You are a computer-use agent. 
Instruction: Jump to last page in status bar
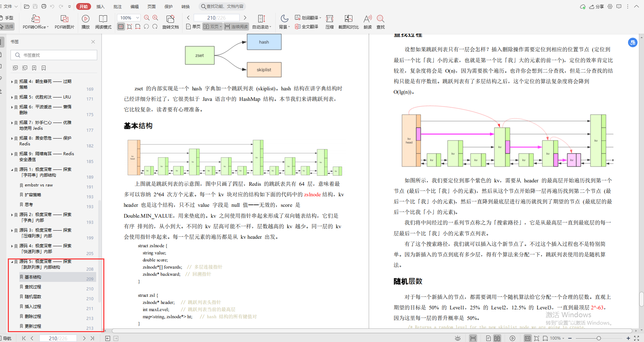(x=92, y=338)
